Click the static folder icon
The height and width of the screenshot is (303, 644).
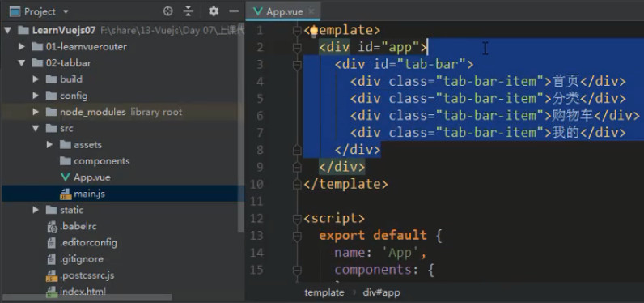click(x=51, y=210)
